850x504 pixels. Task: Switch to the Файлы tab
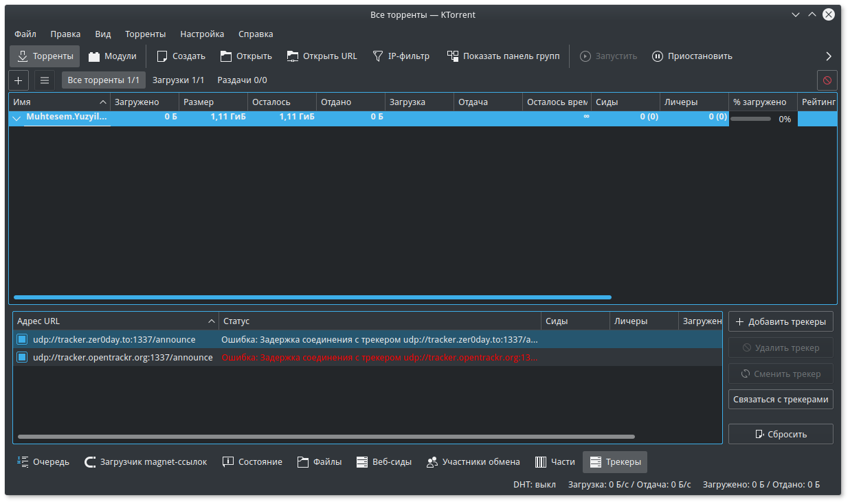[x=320, y=462]
